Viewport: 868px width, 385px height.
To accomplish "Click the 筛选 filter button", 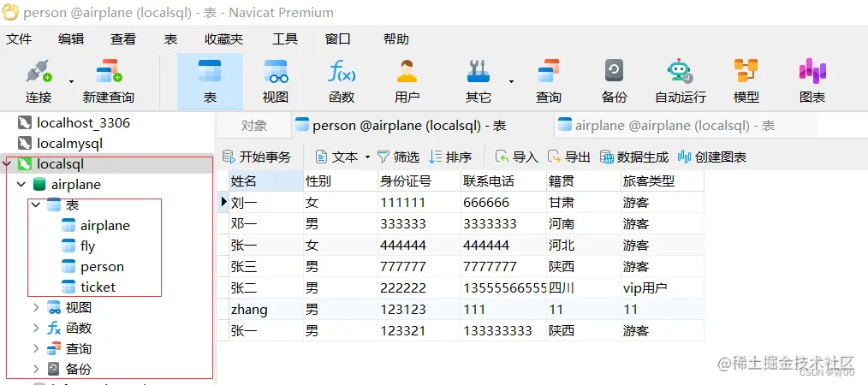I will click(x=398, y=157).
